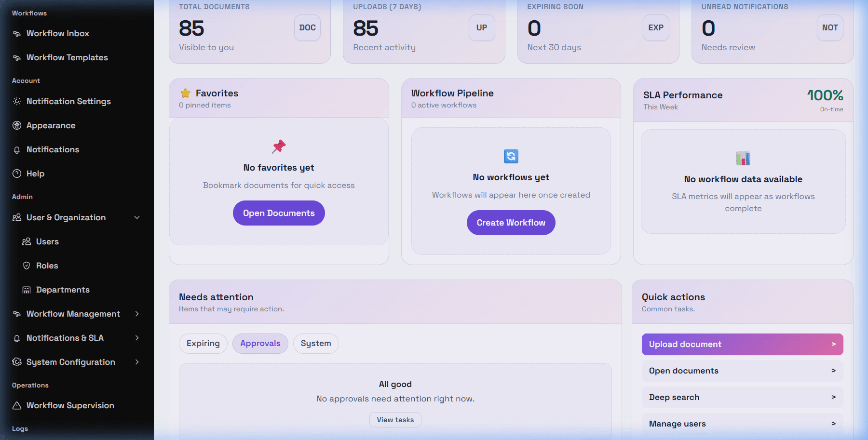Switch to the Expiring tab
868x440 pixels.
pos(203,343)
